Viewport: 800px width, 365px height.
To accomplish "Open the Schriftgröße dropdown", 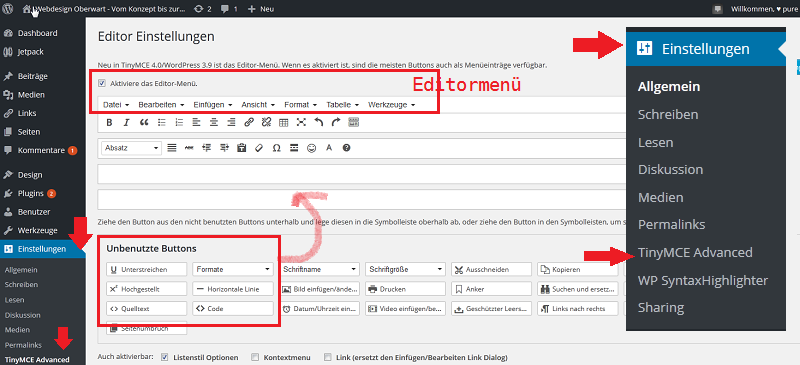I will tap(406, 269).
